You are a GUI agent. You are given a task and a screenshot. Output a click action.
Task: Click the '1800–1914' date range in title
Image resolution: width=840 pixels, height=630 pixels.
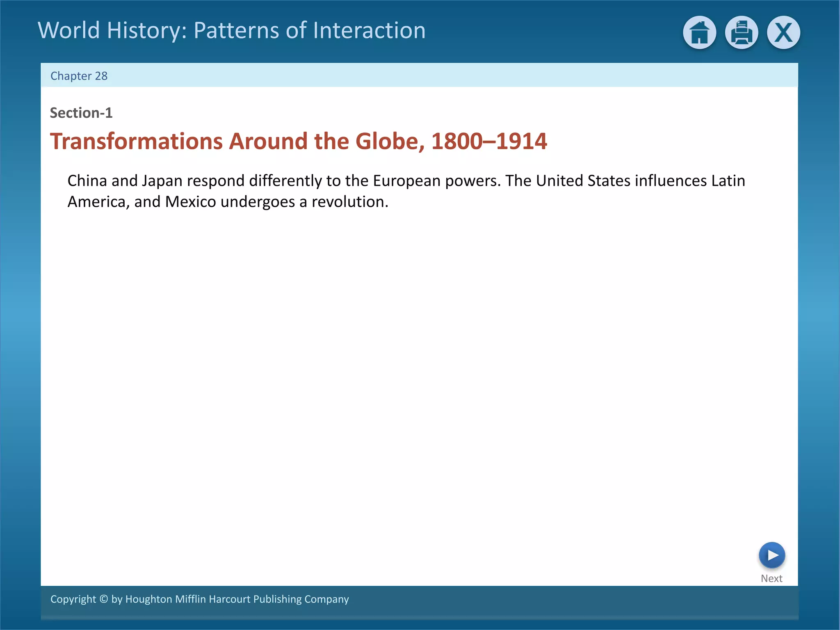click(x=489, y=142)
